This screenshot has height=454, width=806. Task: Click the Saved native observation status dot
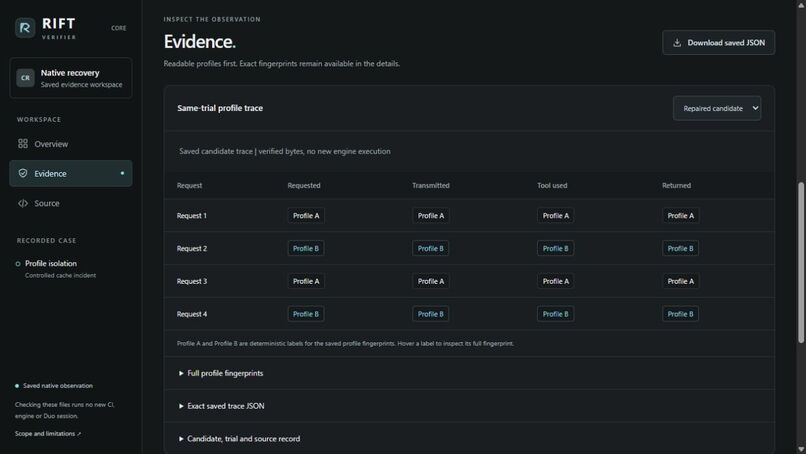coord(17,386)
